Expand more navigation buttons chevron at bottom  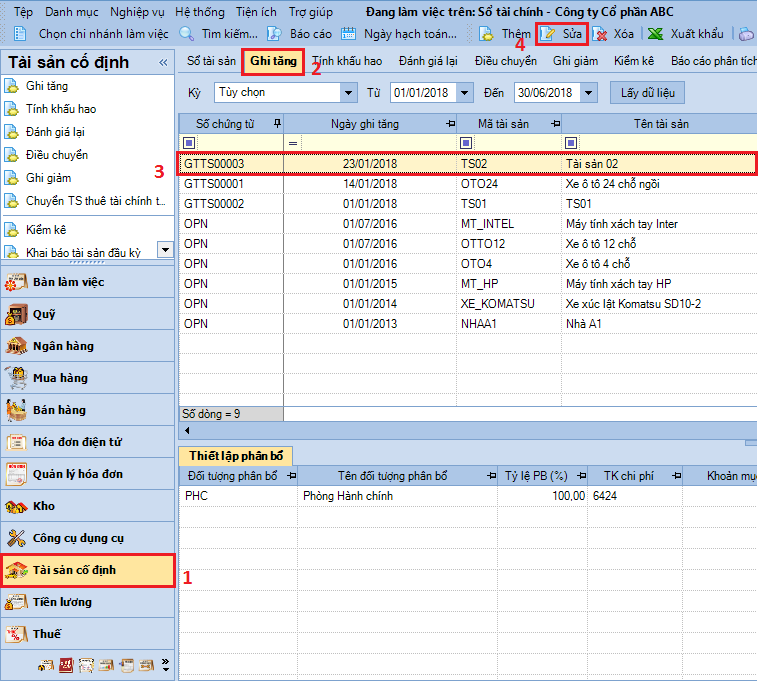point(165,665)
